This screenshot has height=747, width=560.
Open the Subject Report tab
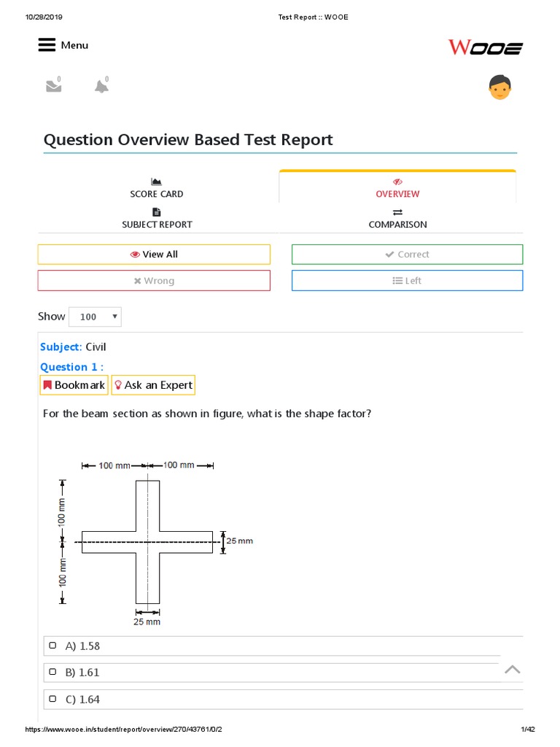157,219
